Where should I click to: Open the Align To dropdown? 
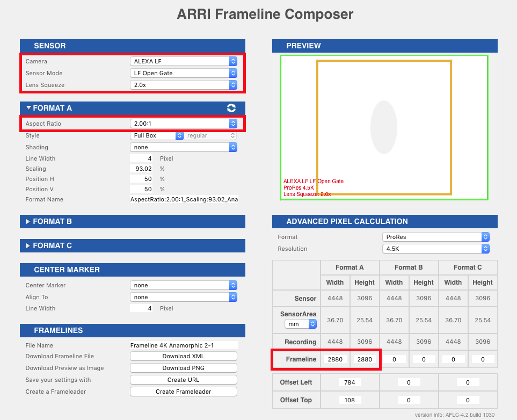(x=183, y=297)
